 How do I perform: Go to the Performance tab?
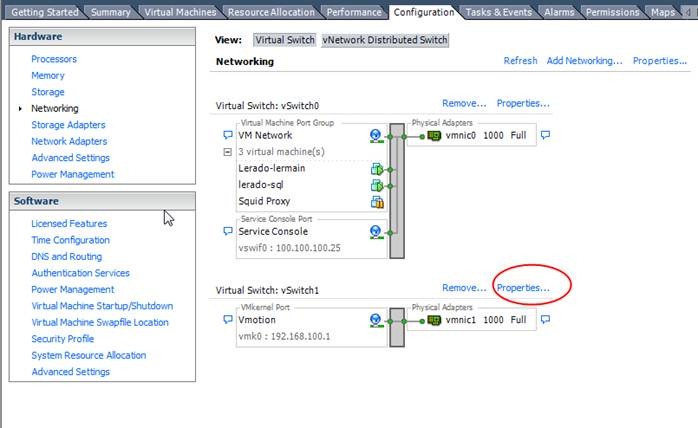pos(354,12)
